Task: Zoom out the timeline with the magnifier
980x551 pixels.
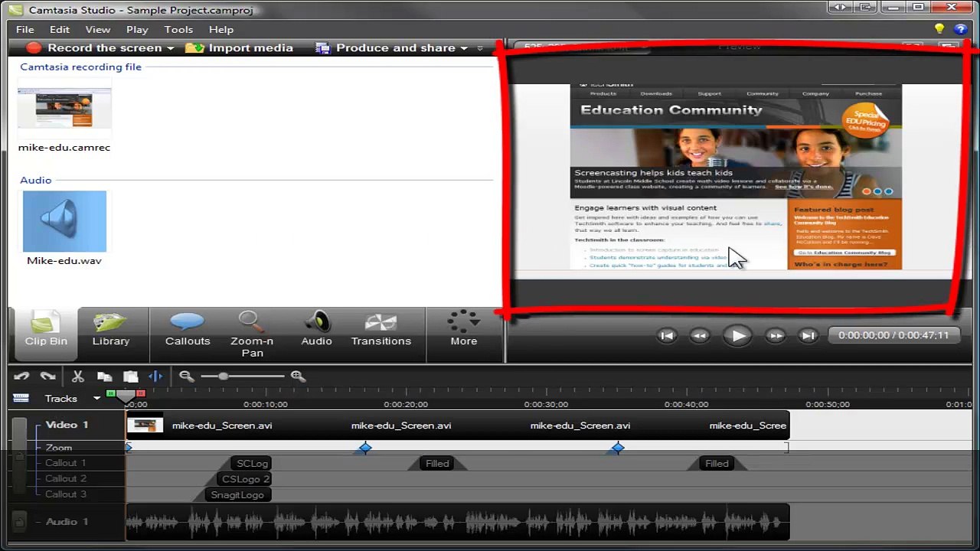Action: (186, 377)
